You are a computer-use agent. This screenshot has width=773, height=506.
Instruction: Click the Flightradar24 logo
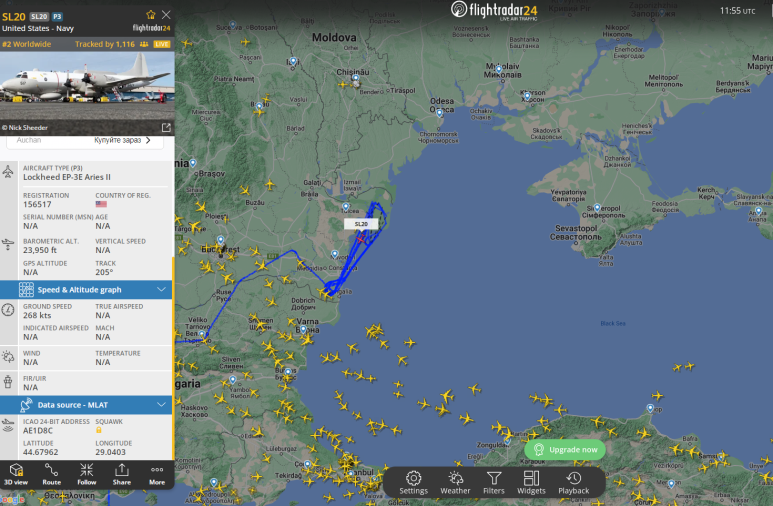[494, 10]
